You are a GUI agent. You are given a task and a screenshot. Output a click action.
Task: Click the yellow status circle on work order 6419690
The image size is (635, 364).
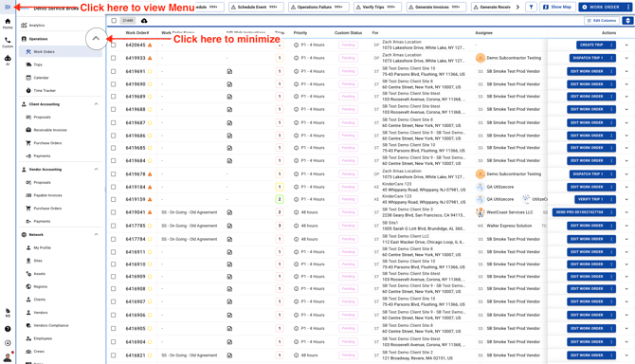coord(150,84)
